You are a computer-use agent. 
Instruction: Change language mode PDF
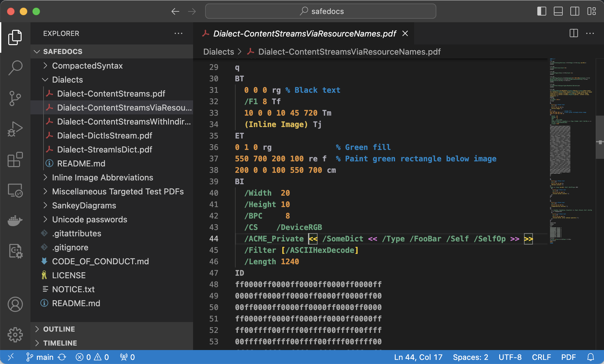click(x=568, y=357)
